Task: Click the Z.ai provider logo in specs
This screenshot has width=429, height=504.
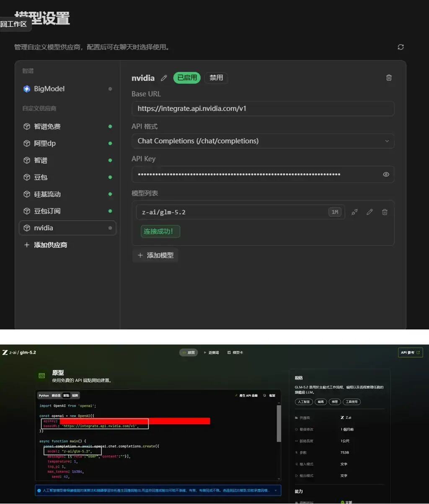Action: [342, 418]
